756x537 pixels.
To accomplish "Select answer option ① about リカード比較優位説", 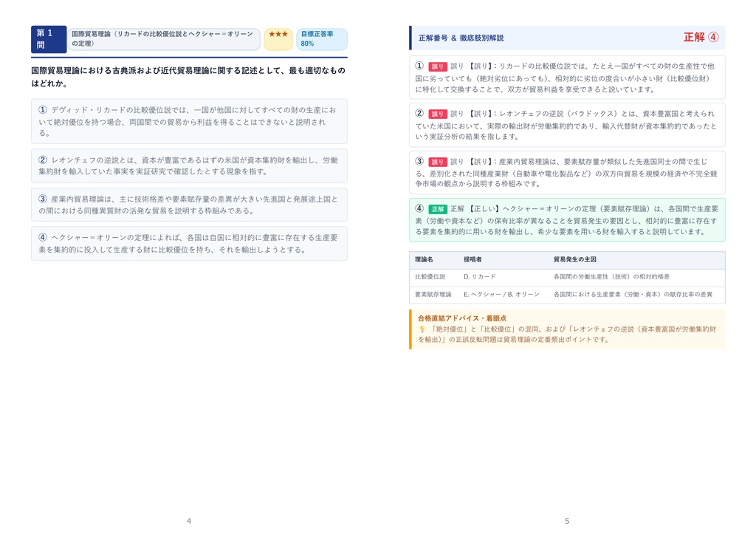I will click(x=189, y=121).
